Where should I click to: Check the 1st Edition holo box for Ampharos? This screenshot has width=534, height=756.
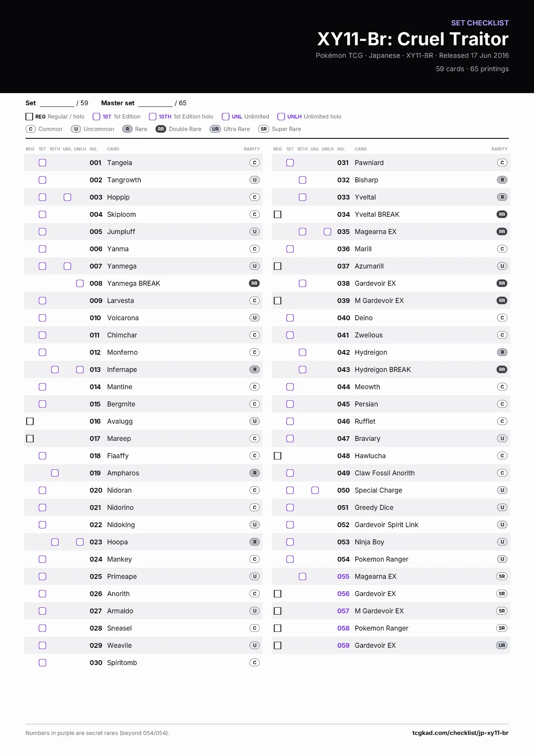(x=55, y=473)
